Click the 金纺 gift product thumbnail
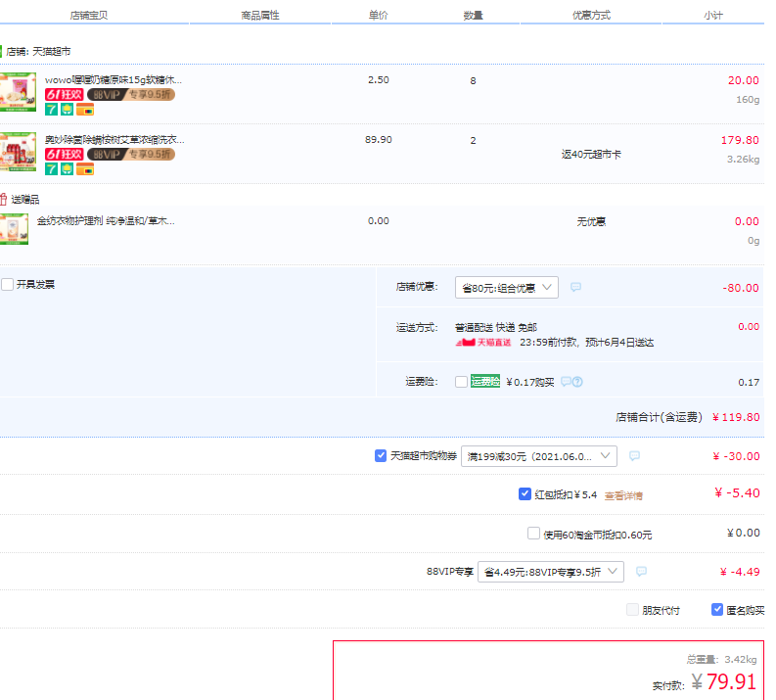776x700 pixels. 14,229
